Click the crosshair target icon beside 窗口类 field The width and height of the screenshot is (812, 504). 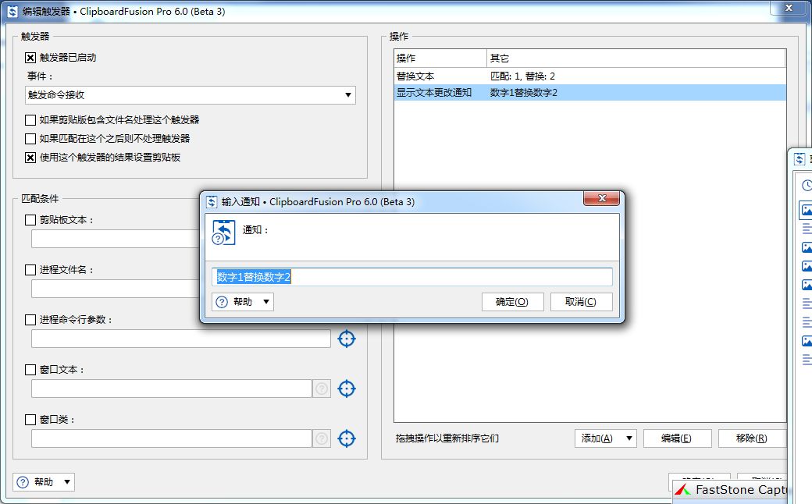tap(347, 438)
